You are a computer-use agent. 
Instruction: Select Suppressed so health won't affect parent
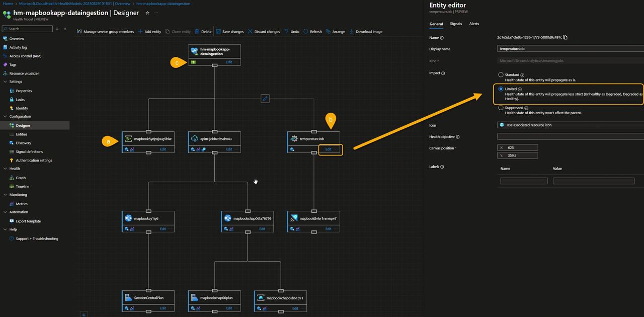click(x=501, y=107)
